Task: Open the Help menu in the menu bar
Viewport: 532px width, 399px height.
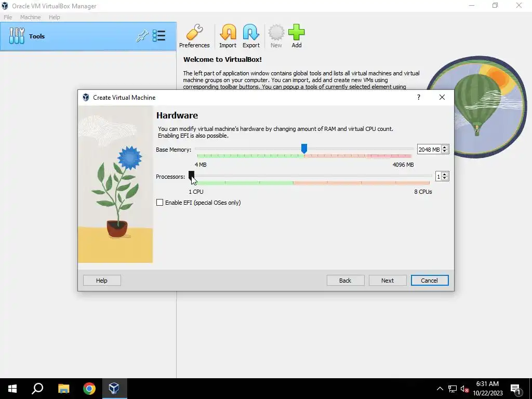Action: (54, 17)
